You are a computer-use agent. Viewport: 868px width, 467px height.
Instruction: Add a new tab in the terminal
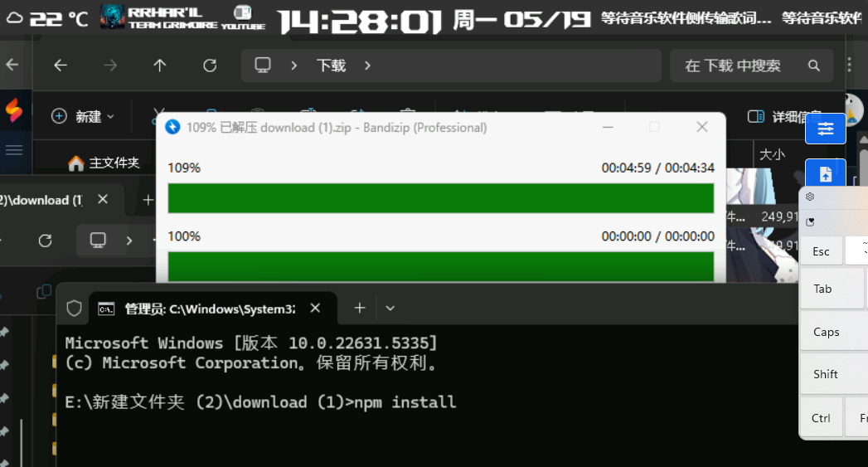[360, 309]
